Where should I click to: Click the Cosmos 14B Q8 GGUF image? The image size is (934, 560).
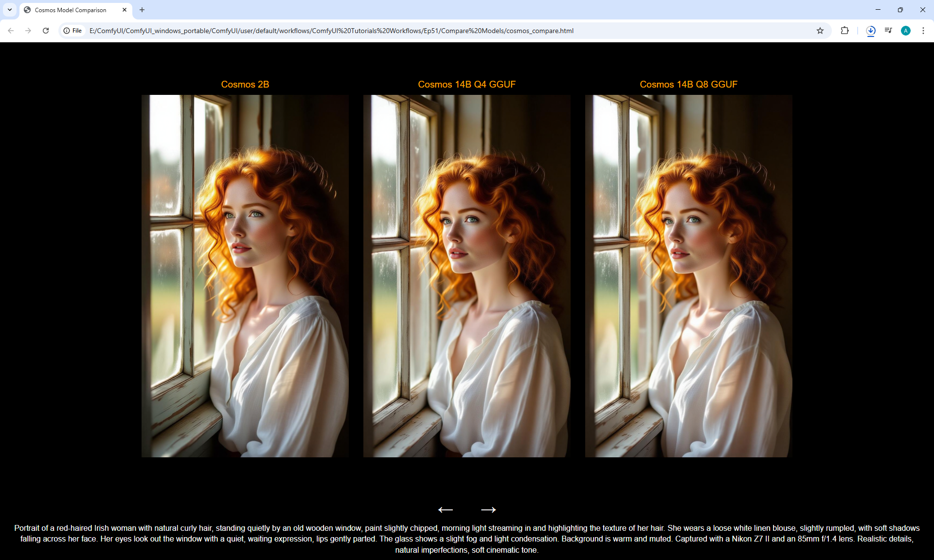(688, 276)
